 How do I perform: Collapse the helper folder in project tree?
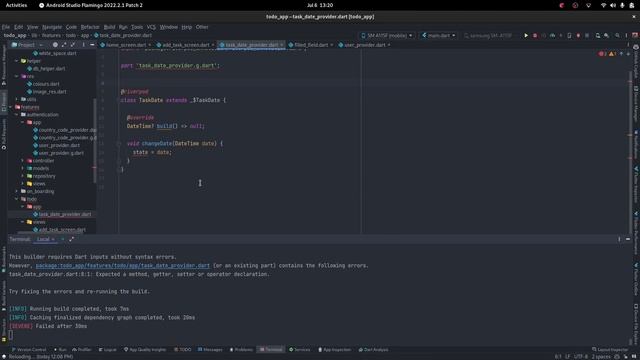click(x=17, y=61)
